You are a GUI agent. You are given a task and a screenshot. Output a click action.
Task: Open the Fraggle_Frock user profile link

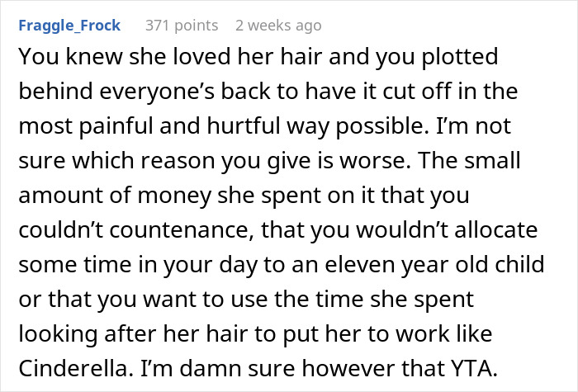click(69, 26)
